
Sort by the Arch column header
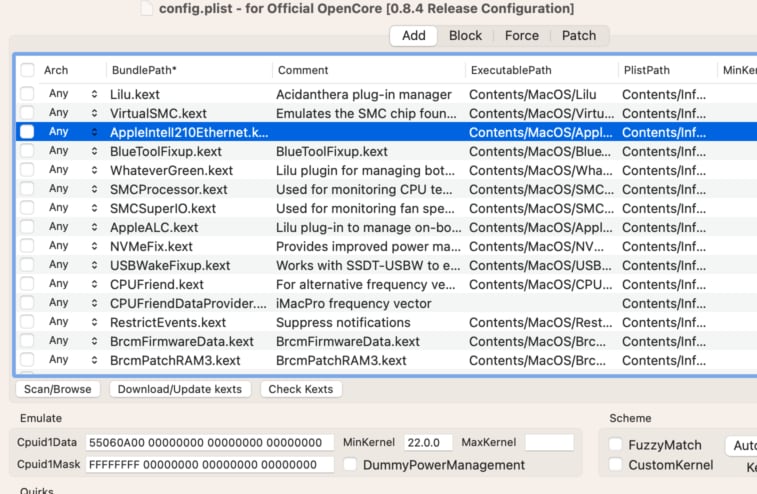[56, 70]
